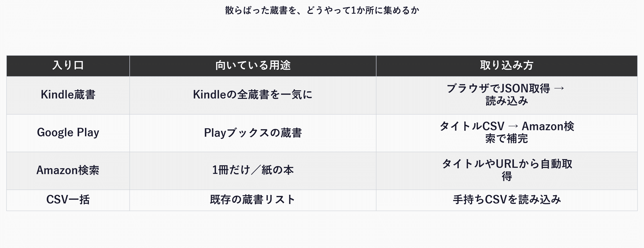Select the 取り込み方 column header
Viewport: 644px width, 248px height.
point(507,66)
